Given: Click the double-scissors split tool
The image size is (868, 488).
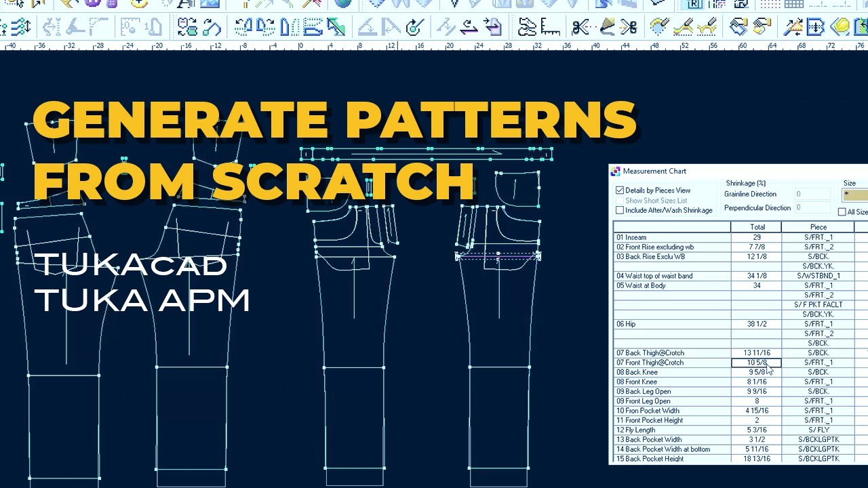Looking at the screenshot, I should point(629,27).
